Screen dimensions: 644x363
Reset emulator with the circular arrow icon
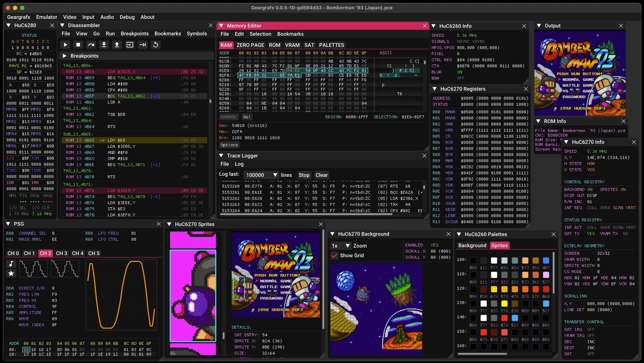pos(155,45)
